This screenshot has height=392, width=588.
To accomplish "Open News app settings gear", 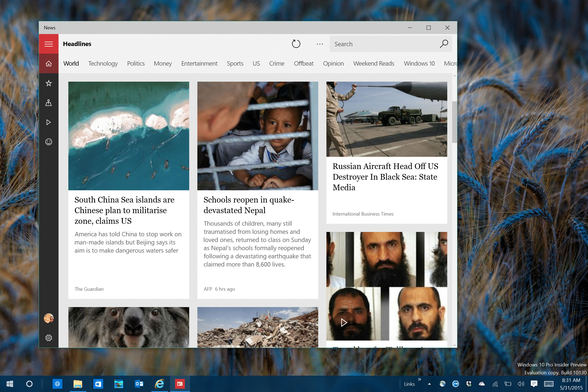I will 49,338.
